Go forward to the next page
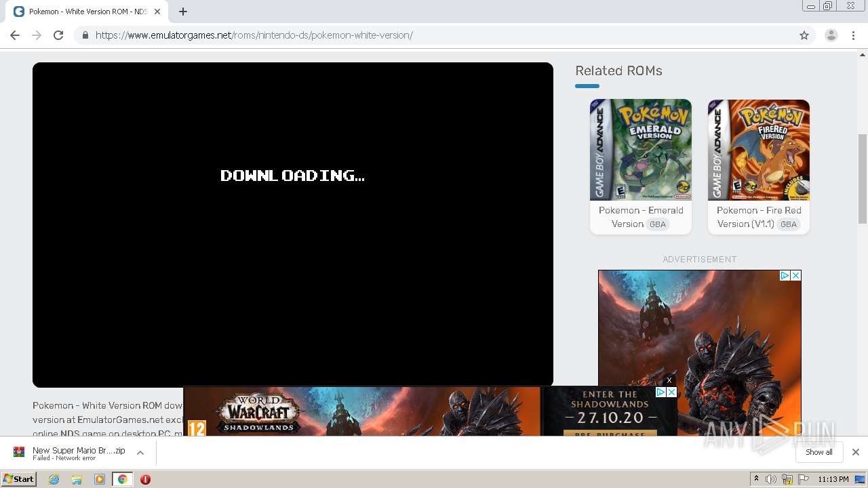The width and height of the screenshot is (868, 488). click(x=37, y=35)
